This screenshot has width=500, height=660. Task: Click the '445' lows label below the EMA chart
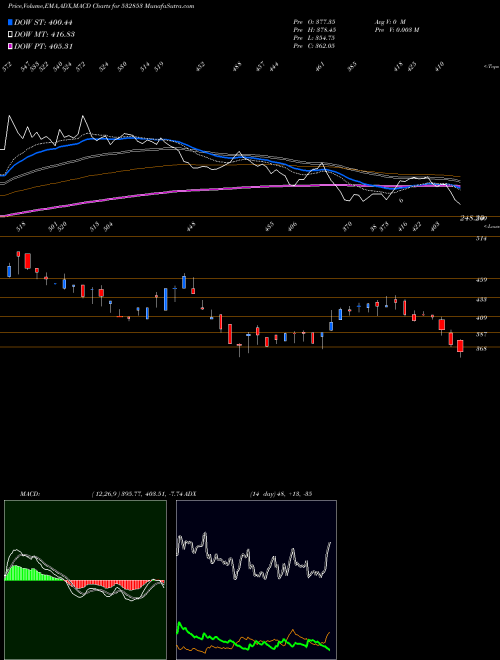coord(191,227)
